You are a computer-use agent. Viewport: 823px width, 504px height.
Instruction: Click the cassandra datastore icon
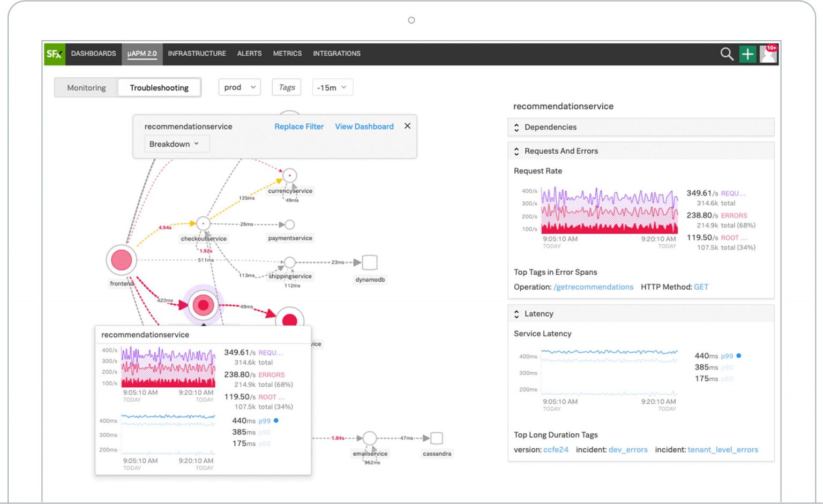436,439
